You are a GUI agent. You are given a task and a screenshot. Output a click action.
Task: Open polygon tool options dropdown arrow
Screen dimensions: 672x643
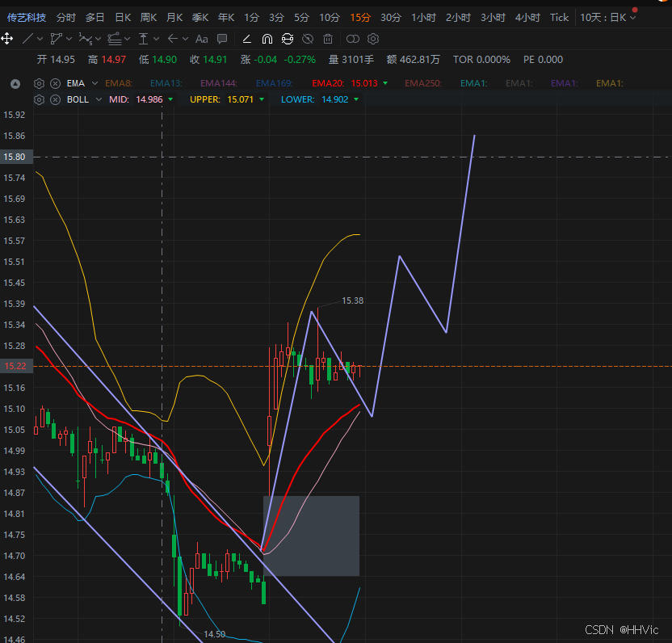(x=69, y=39)
